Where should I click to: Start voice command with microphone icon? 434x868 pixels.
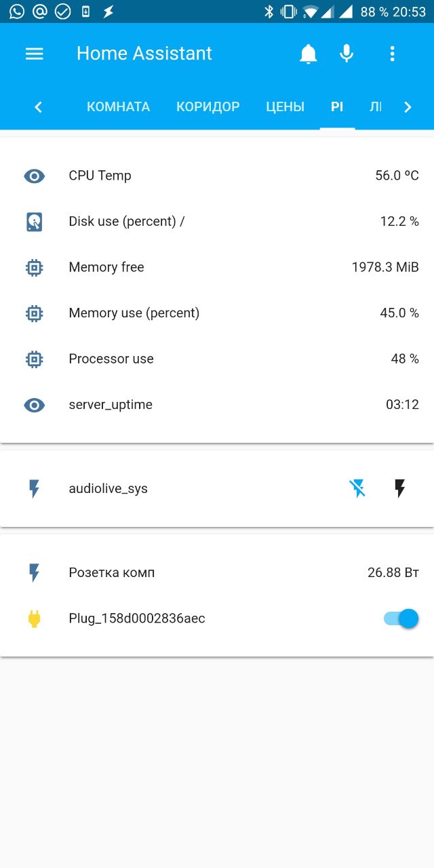tap(347, 54)
